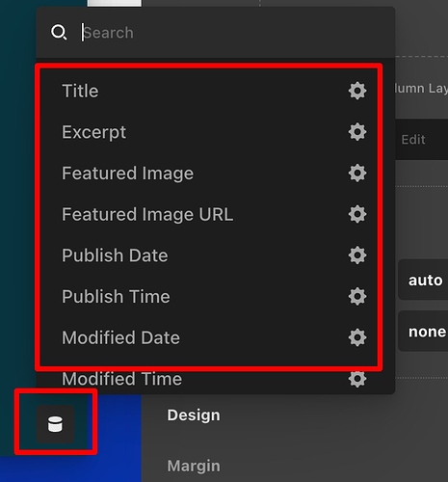
Task: Open Publish Time settings gear
Action: [x=357, y=296]
